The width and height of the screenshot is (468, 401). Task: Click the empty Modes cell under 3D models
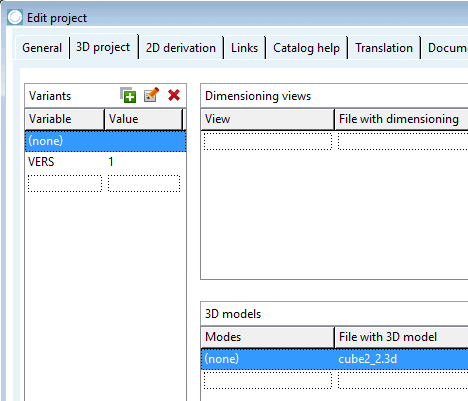click(x=268, y=380)
